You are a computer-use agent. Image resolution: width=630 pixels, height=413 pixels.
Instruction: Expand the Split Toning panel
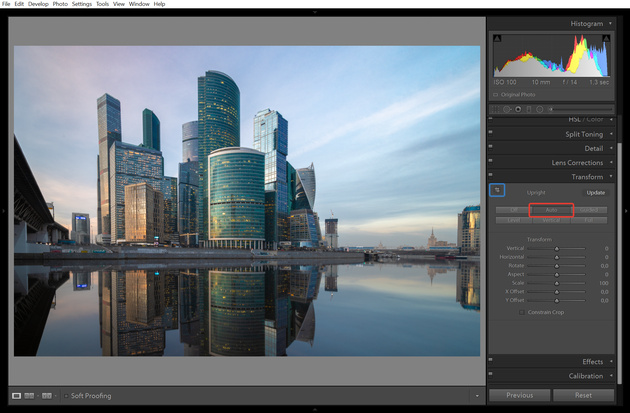pyautogui.click(x=611, y=134)
